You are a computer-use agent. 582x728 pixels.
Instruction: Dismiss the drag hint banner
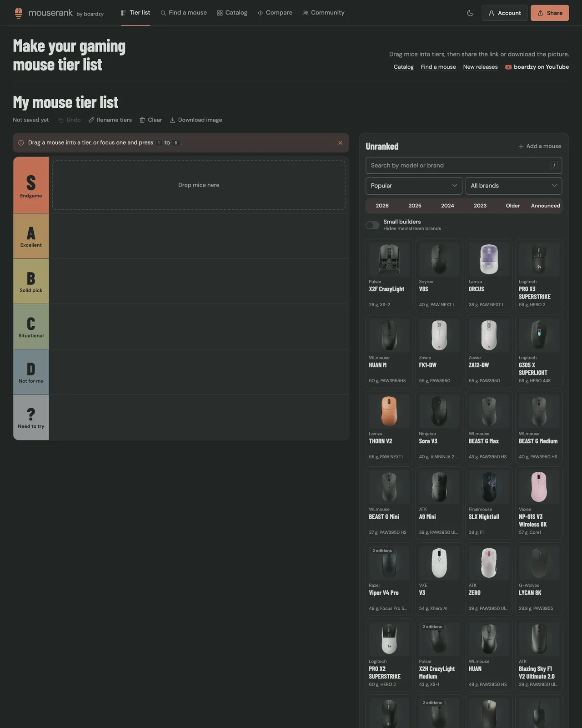[340, 143]
